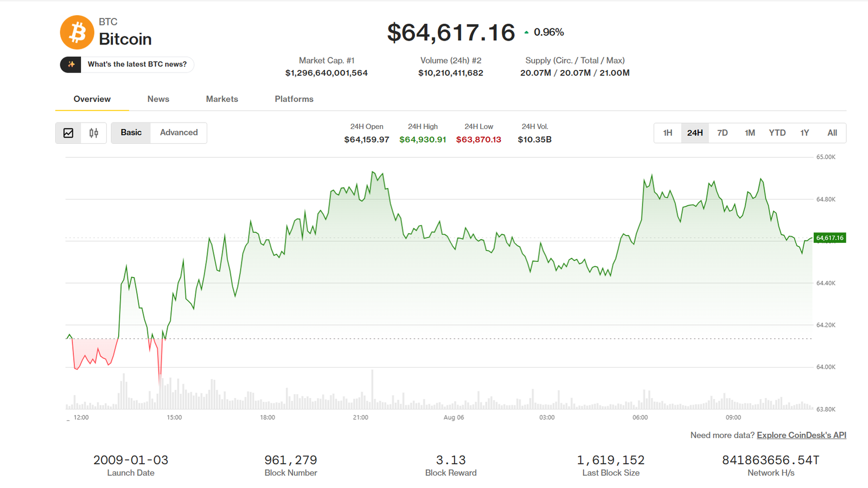Toggle chart mode to Basic
The height and width of the screenshot is (488, 868).
(x=131, y=133)
